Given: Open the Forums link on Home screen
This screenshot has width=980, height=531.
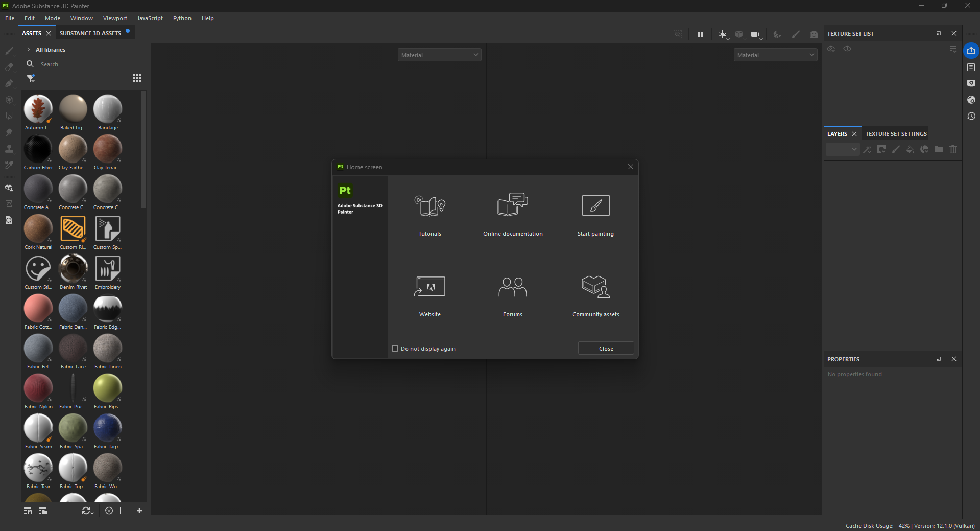Looking at the screenshot, I should (513, 296).
